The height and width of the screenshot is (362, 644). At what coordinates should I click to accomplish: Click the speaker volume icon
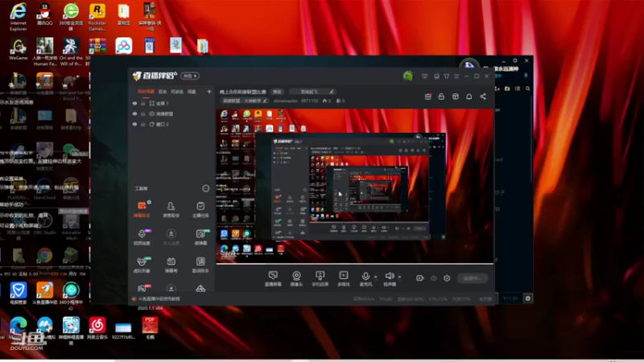point(390,276)
